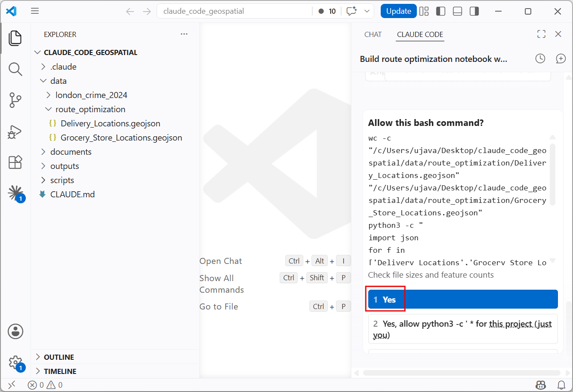Screen dimensions: 573x392
Task: Click option 1 Yes to allow command
Action: [463, 300]
